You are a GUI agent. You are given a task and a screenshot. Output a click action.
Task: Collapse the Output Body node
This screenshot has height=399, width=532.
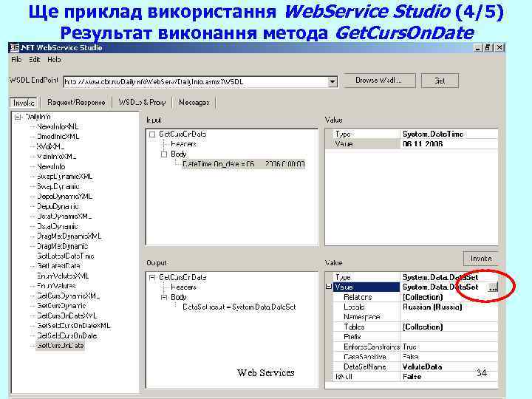coord(164,298)
